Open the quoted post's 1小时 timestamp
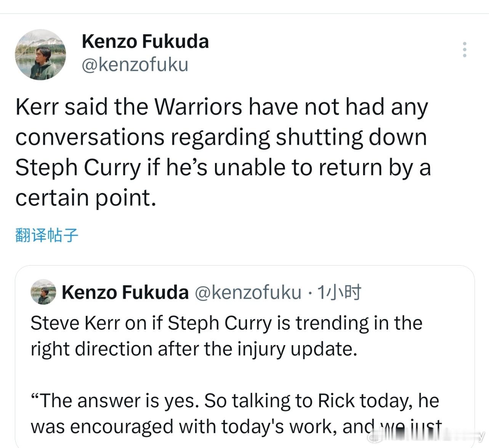The height and width of the screenshot is (448, 489). [x=339, y=292]
